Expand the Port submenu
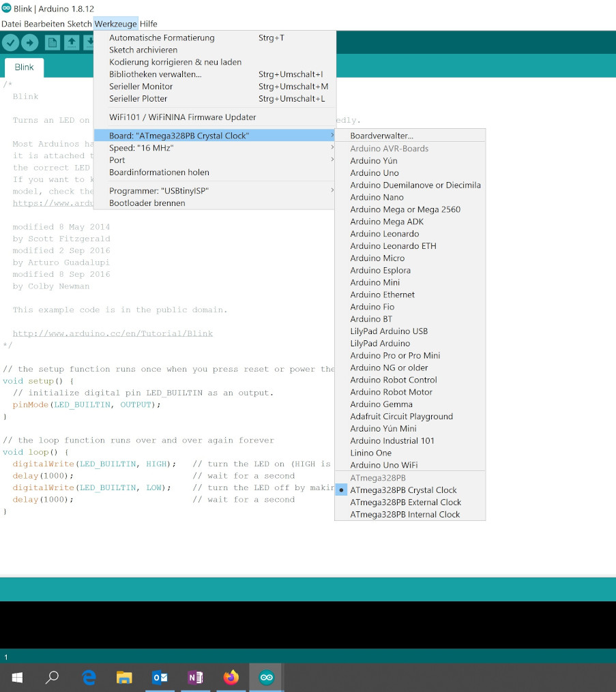616x692 pixels. click(x=118, y=160)
